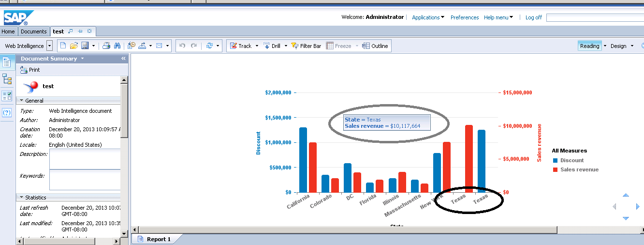Open Navigation Map side panel icon

tap(7, 79)
